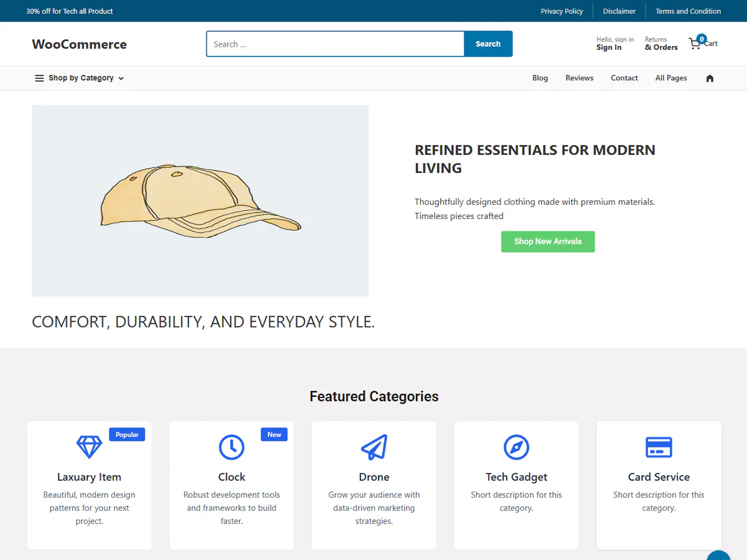Viewport: 747px width, 560px height.
Task: Click the 30% off for Tech all Product text
Action: pyautogui.click(x=70, y=11)
